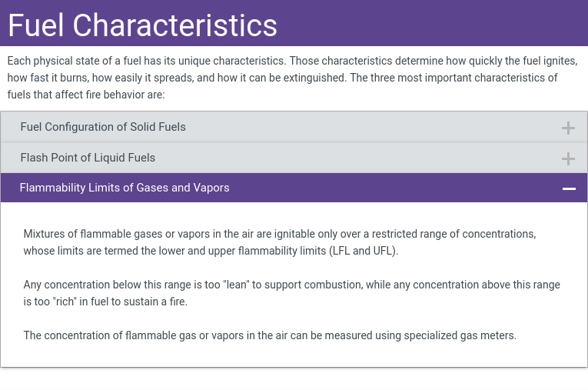Image resolution: width=588 pixels, height=390 pixels.
Task: Click the plus icon beside Fuel Configuration of Solid Fuels
Action: pos(568,128)
